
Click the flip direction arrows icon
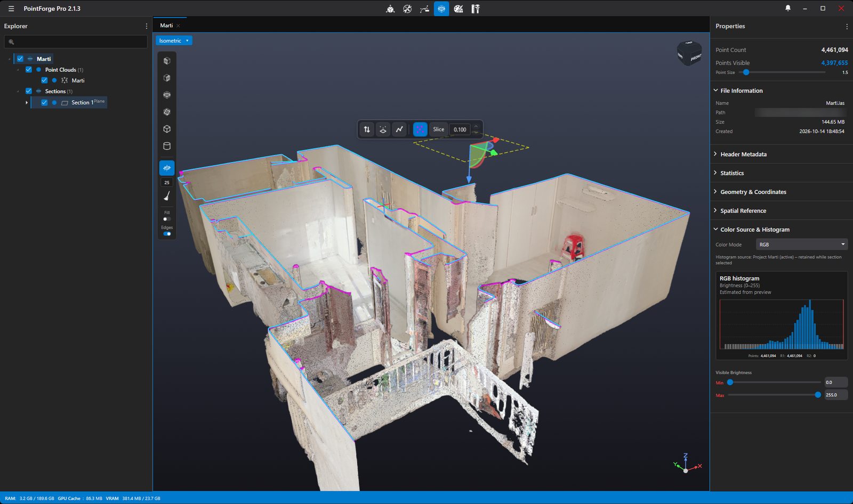click(367, 129)
